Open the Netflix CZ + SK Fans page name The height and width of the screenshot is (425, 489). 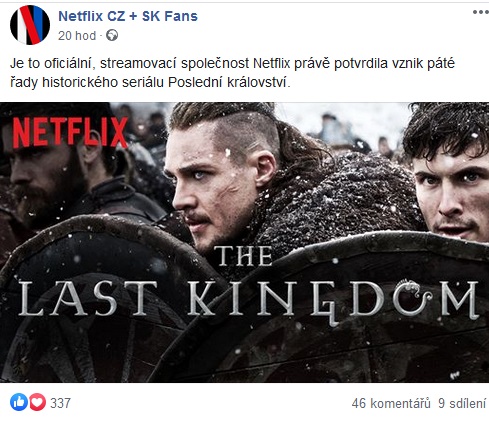pyautogui.click(x=128, y=16)
